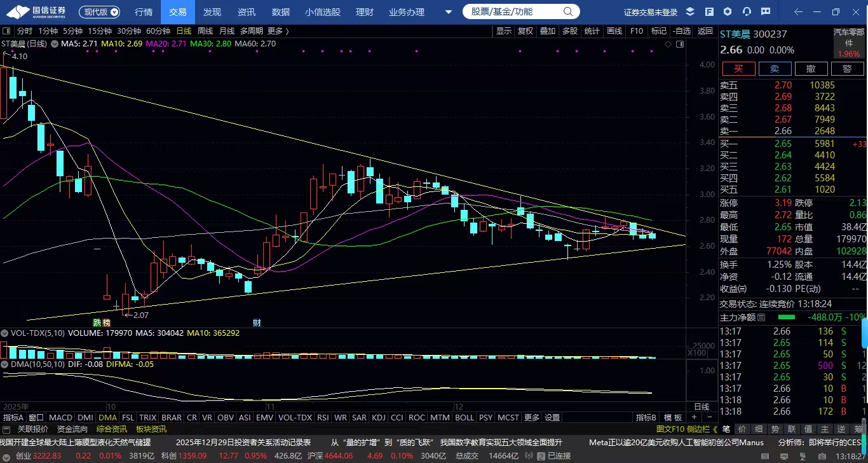Click the diamond icon above the chart
The height and width of the screenshot is (463, 868).
coord(668,44)
